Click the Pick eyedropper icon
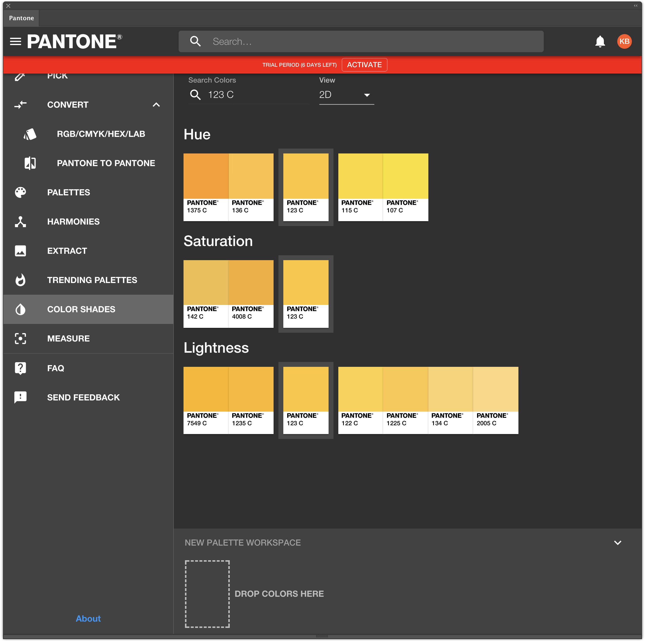This screenshot has height=644, width=645. (20, 76)
